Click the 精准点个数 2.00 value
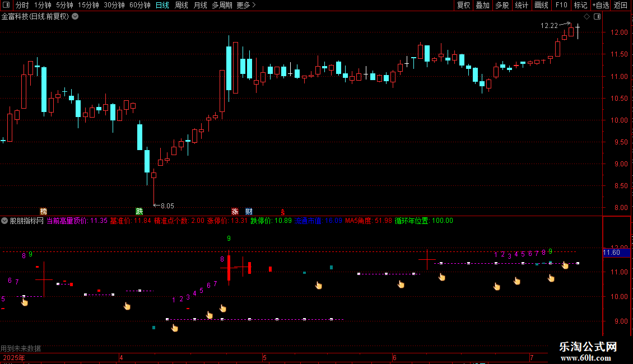633x364 pixels. click(x=179, y=221)
